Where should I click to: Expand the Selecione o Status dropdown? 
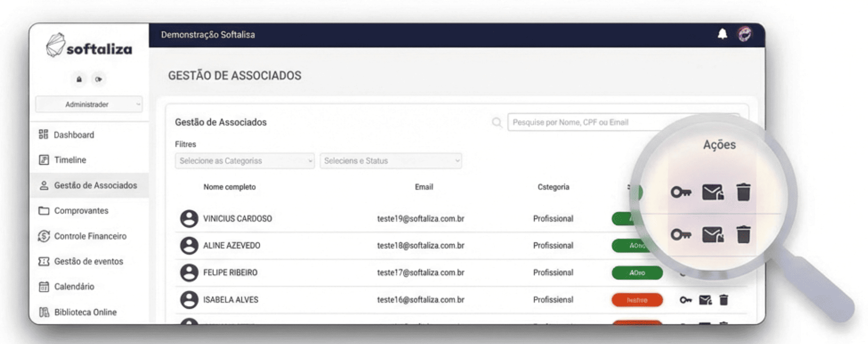pos(391,161)
